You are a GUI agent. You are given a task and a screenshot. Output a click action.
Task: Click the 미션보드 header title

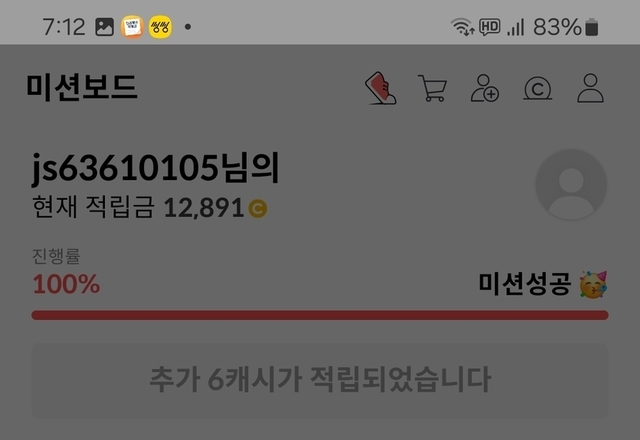(x=82, y=87)
